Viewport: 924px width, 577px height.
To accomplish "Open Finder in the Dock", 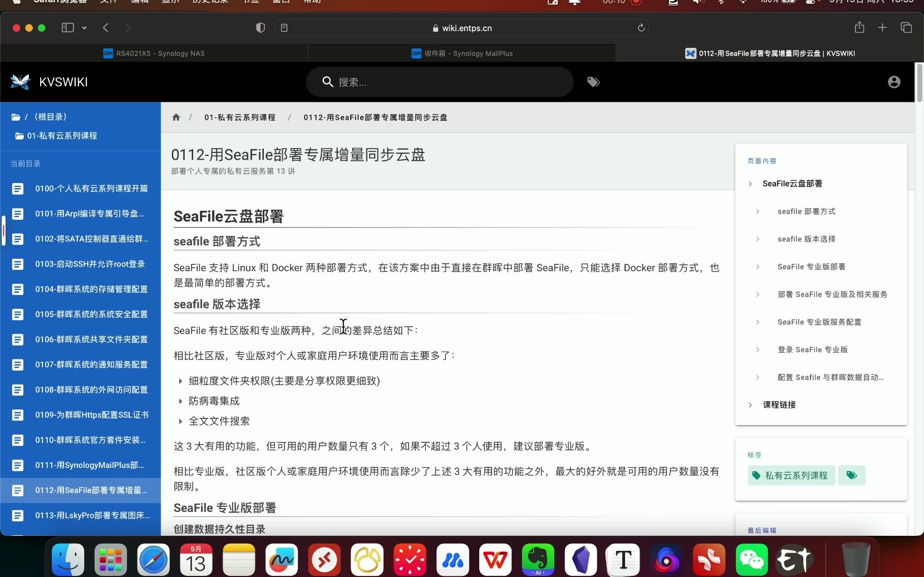I will pos(68,559).
